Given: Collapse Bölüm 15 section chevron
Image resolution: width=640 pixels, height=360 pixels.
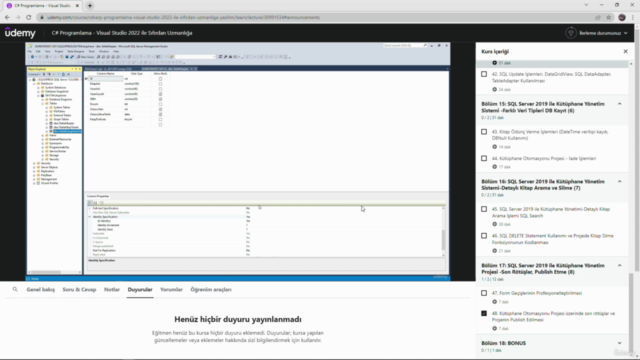Looking at the screenshot, I should pos(620,104).
